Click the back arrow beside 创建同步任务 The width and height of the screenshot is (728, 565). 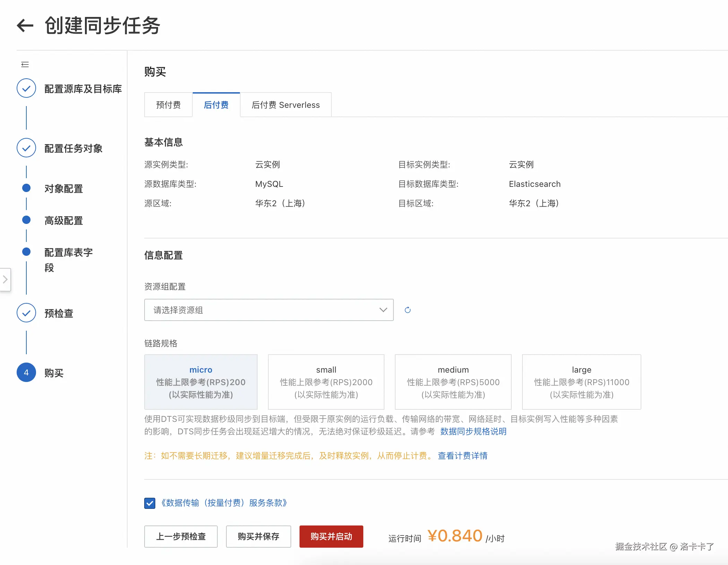coord(25,25)
